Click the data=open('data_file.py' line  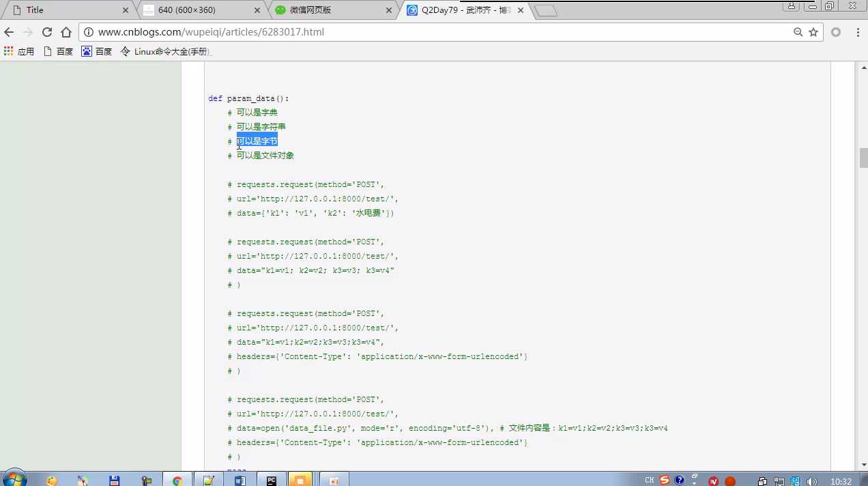448,428
